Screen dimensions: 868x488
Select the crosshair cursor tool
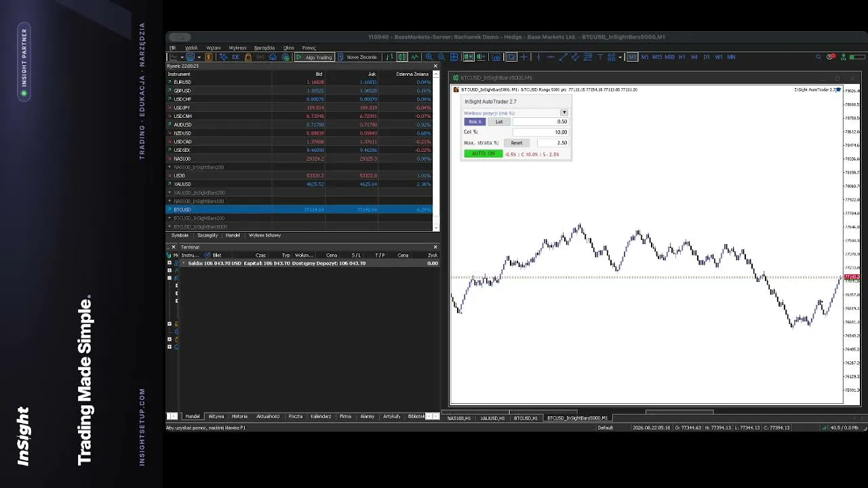(x=524, y=57)
